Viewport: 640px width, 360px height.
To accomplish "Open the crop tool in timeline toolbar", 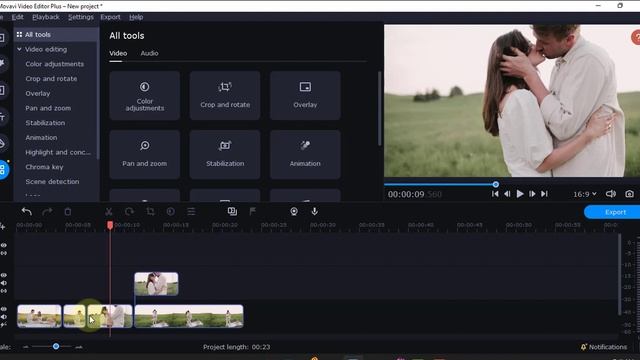I will click(150, 211).
